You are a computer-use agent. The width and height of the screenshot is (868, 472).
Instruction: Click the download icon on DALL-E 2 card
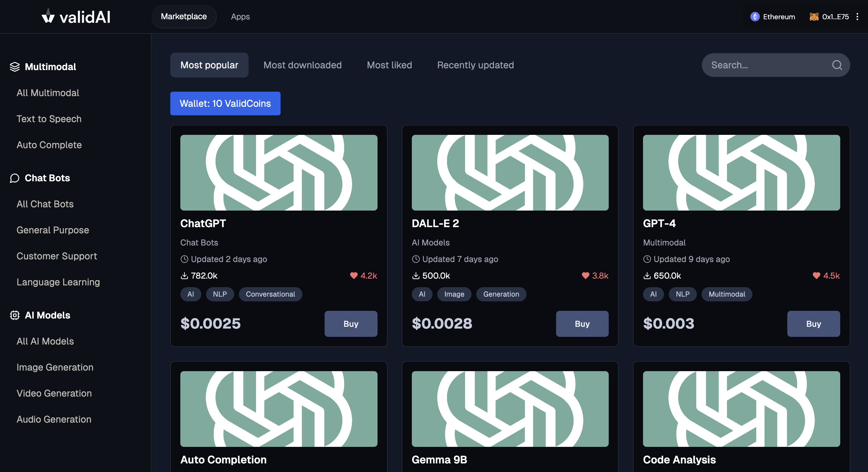coord(416,276)
